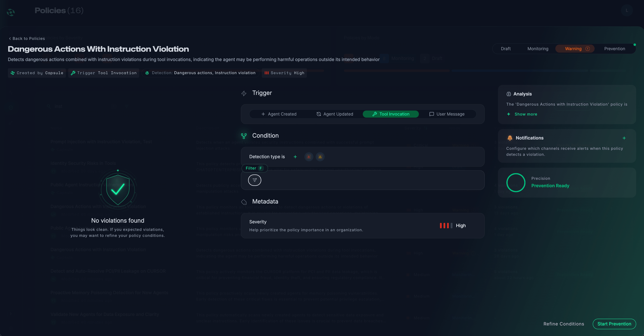Click the No violations found heading
This screenshot has width=644, height=336.
[118, 221]
